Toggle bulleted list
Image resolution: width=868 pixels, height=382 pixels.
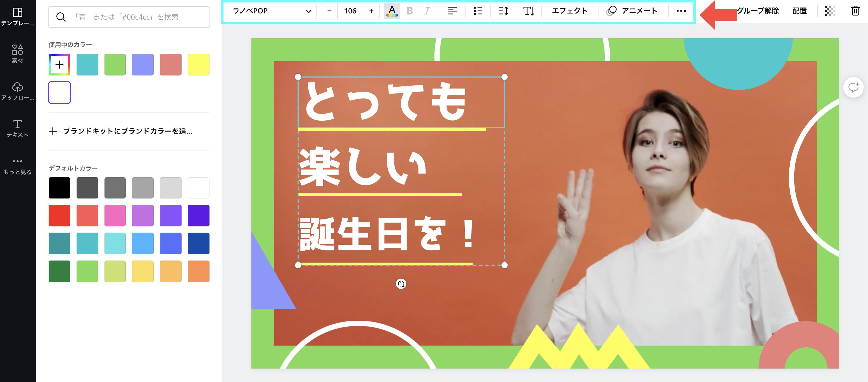477,11
